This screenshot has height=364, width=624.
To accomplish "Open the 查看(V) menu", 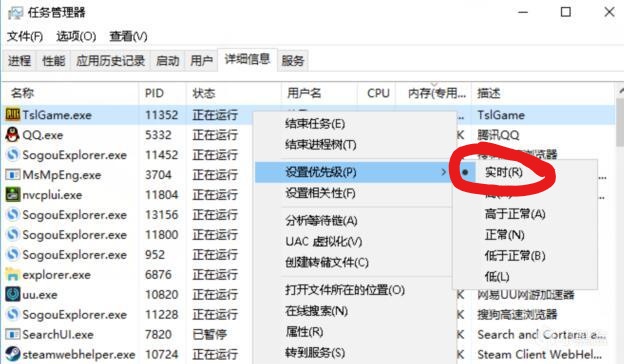I will coord(128,37).
